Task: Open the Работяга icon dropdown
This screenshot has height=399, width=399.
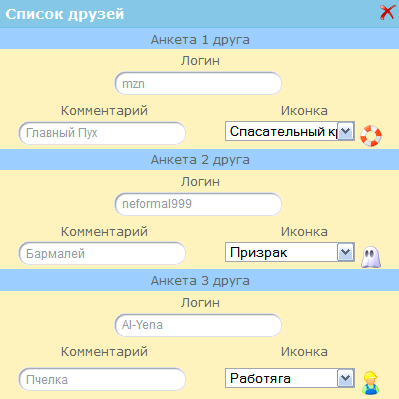Action: pyautogui.click(x=289, y=378)
